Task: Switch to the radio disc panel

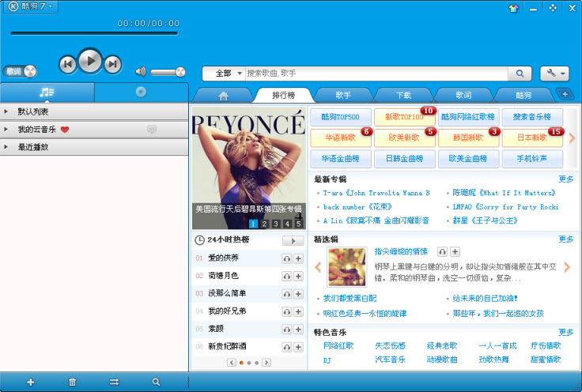Action: pyautogui.click(x=141, y=92)
